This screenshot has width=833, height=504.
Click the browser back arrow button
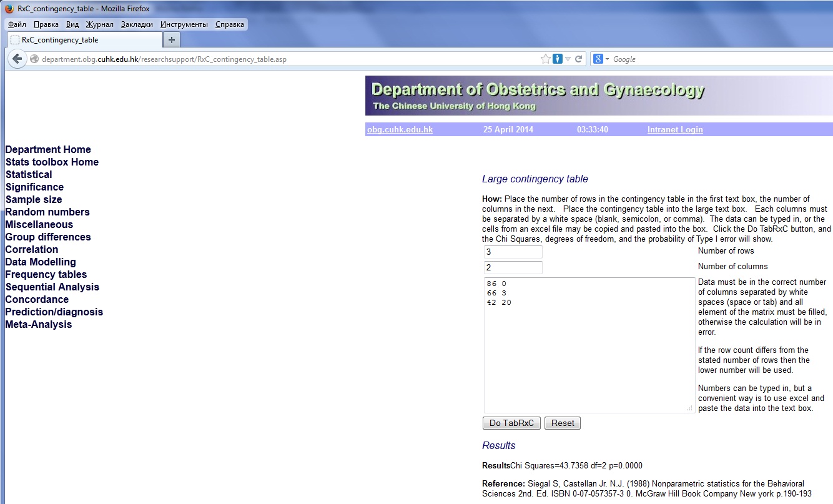coord(17,59)
